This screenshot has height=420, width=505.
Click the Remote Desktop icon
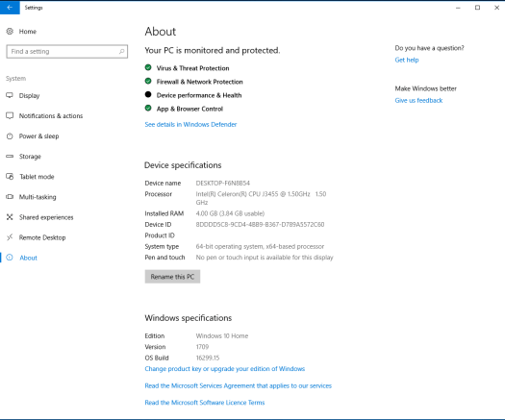pyautogui.click(x=10, y=237)
